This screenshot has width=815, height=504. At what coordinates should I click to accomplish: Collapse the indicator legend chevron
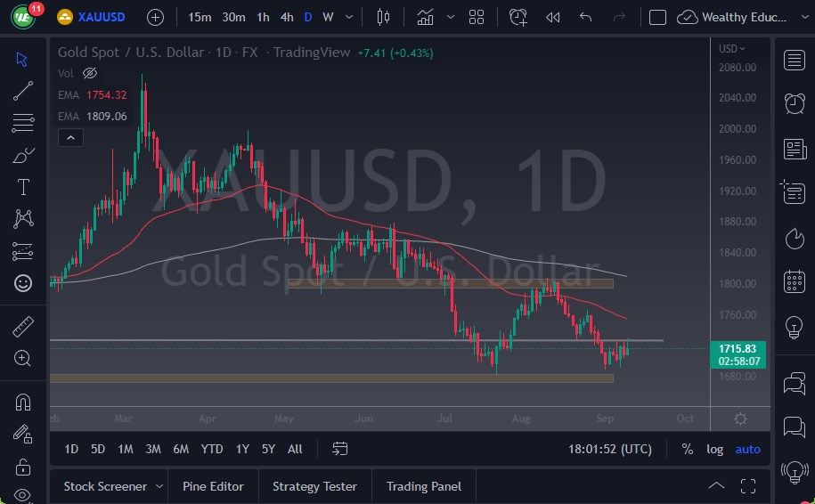[70, 138]
